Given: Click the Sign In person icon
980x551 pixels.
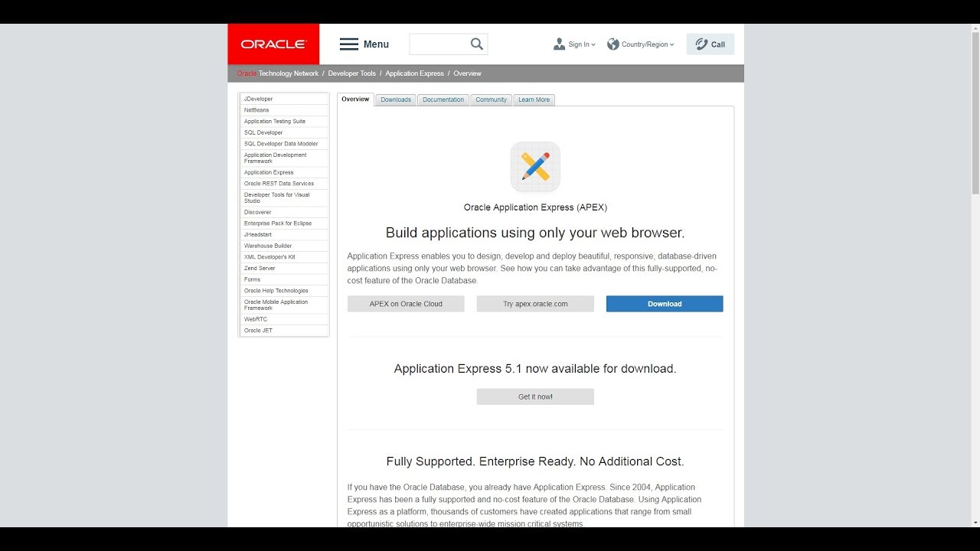Looking at the screenshot, I should pyautogui.click(x=559, y=44).
